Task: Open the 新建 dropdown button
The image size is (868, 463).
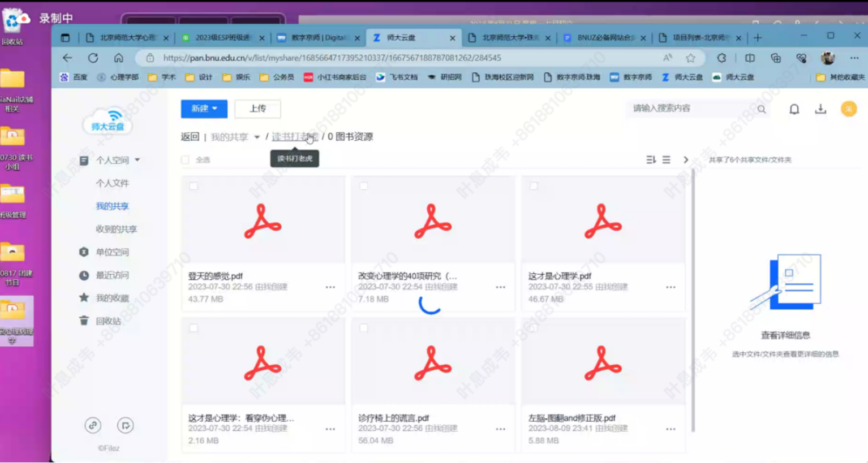Action: tap(204, 109)
